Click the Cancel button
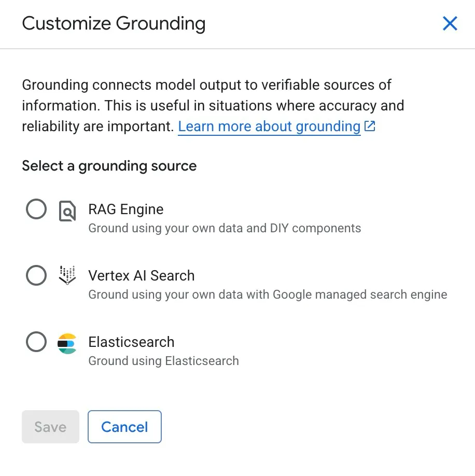 pos(124,427)
